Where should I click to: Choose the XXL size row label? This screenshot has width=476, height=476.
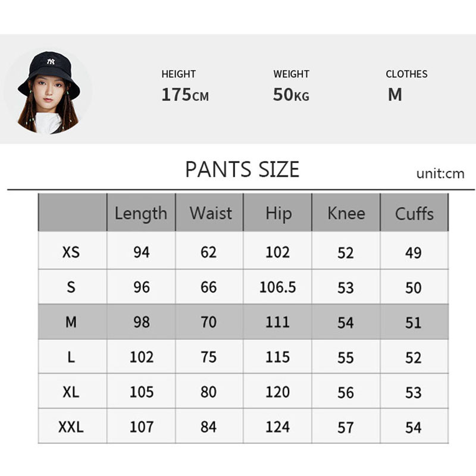coord(71,427)
